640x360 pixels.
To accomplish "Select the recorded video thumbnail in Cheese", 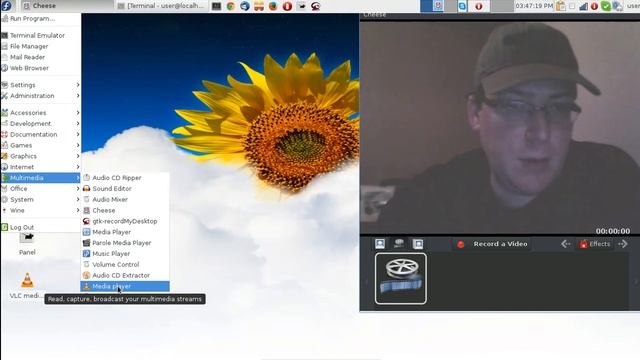I will 401,278.
